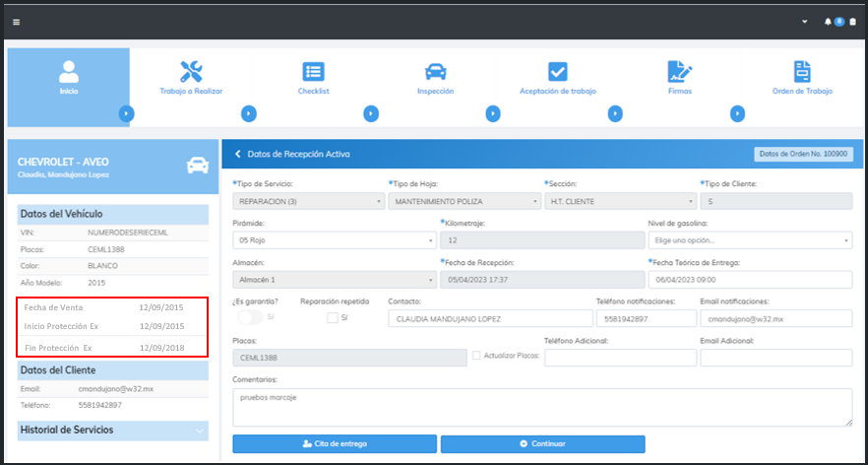Image resolution: width=868 pixels, height=465 pixels.
Task: Click the Inspección car icon
Action: point(436,72)
